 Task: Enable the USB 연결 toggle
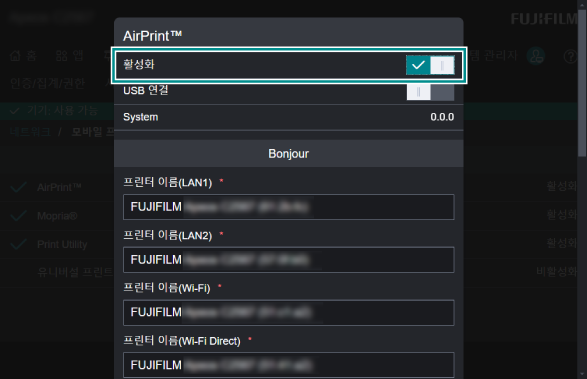point(430,92)
